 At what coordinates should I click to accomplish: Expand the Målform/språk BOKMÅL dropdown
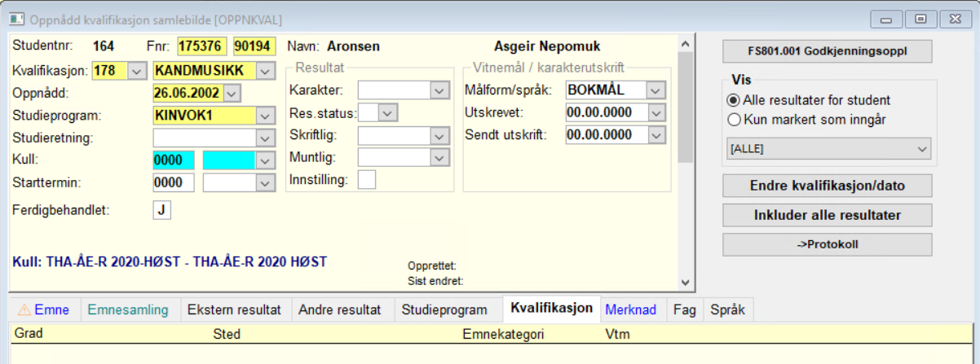656,90
